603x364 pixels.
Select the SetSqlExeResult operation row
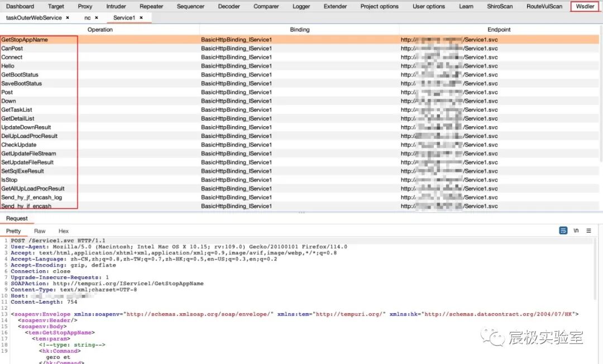click(22, 171)
